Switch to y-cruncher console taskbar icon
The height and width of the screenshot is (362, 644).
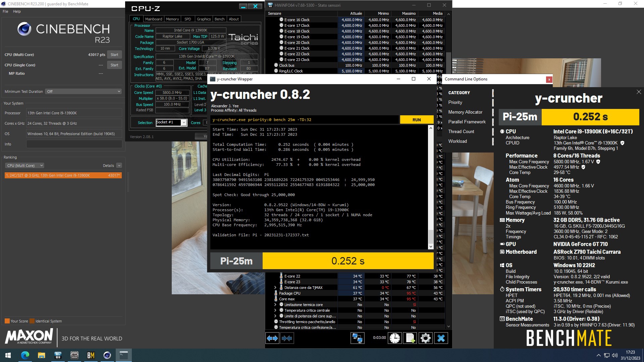pos(124,355)
